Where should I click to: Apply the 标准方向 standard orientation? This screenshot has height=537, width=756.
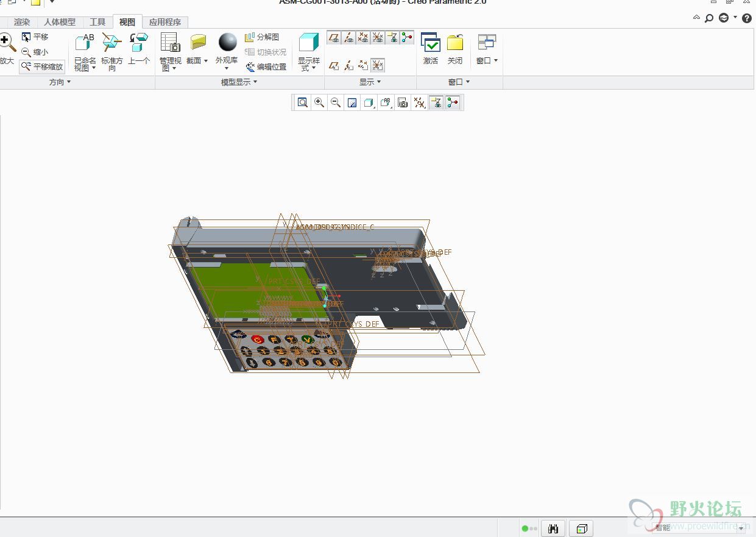tap(112, 52)
